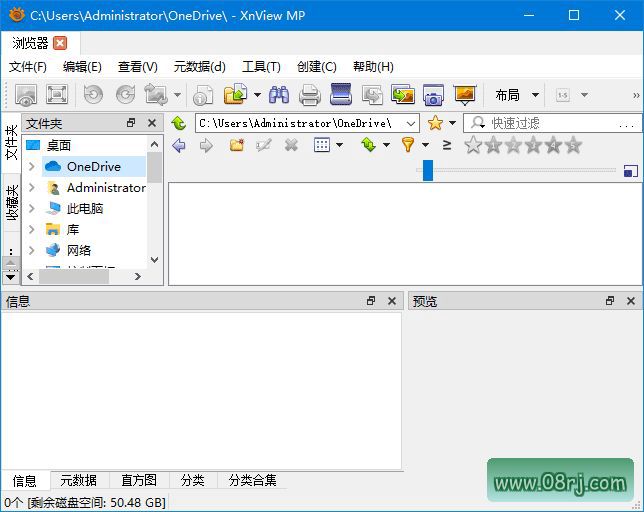Click the JPEG lossless transformation icon
The image size is (644, 512).
point(156,95)
